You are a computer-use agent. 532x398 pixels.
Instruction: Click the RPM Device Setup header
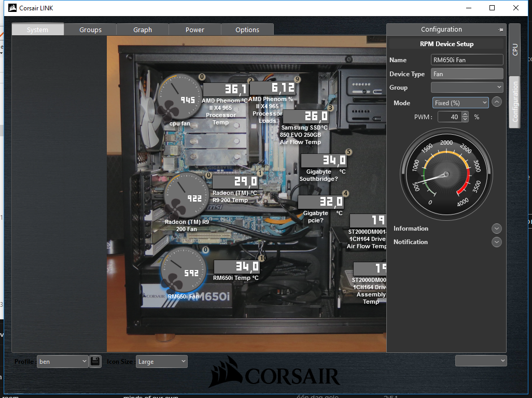tap(446, 44)
